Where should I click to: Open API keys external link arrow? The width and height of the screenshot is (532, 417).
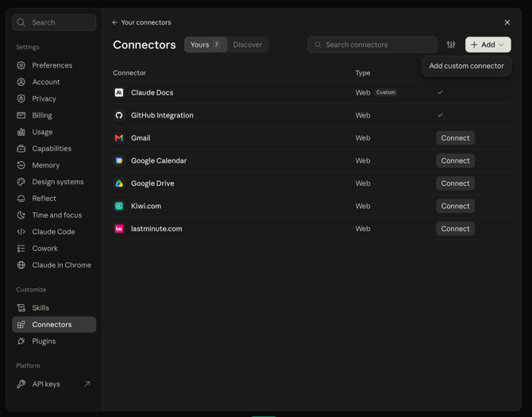click(87, 384)
